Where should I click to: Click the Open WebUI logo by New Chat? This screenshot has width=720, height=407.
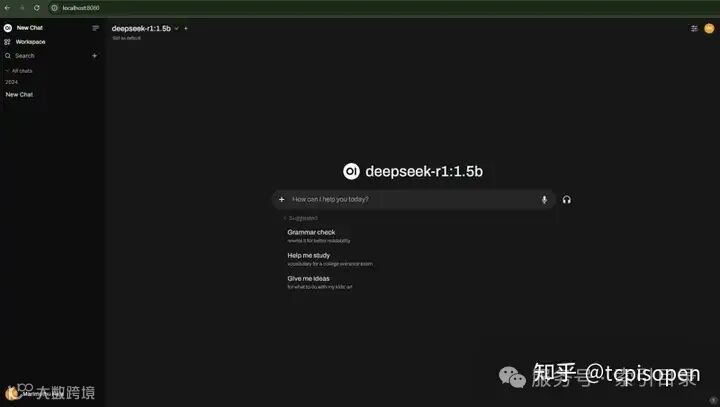pyautogui.click(x=8, y=28)
